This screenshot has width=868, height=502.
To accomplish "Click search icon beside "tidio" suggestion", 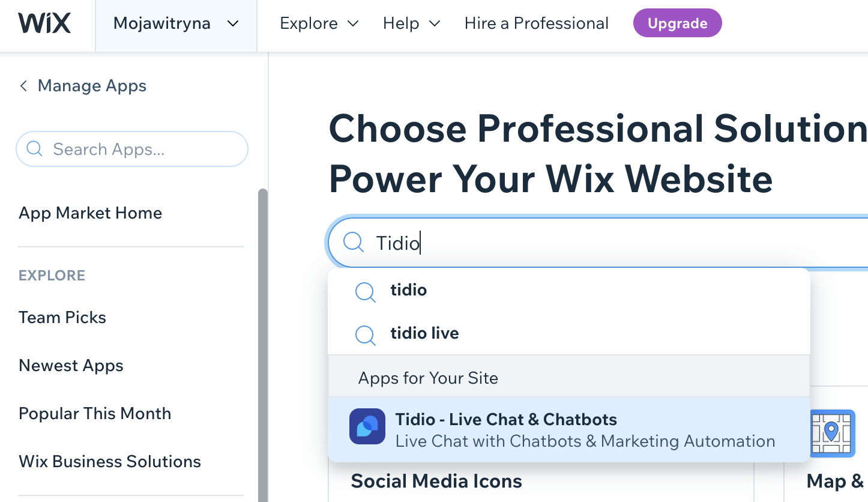I will [366, 292].
